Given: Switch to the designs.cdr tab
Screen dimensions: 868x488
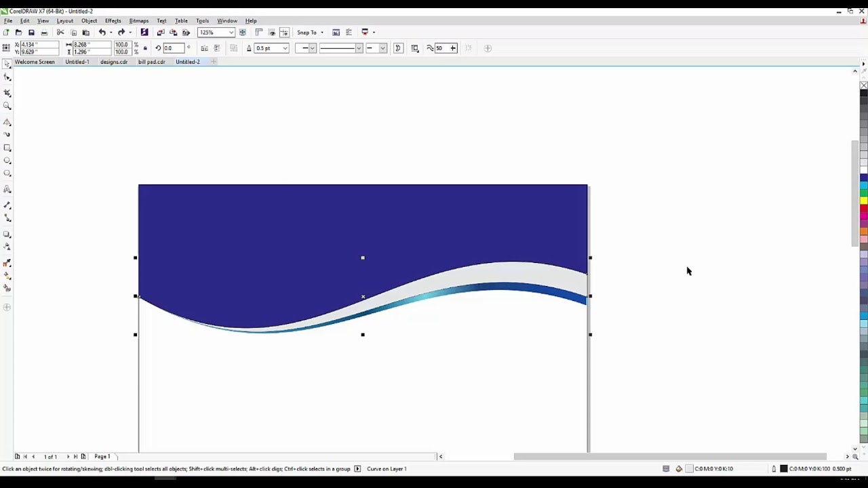Looking at the screenshot, I should pos(114,62).
